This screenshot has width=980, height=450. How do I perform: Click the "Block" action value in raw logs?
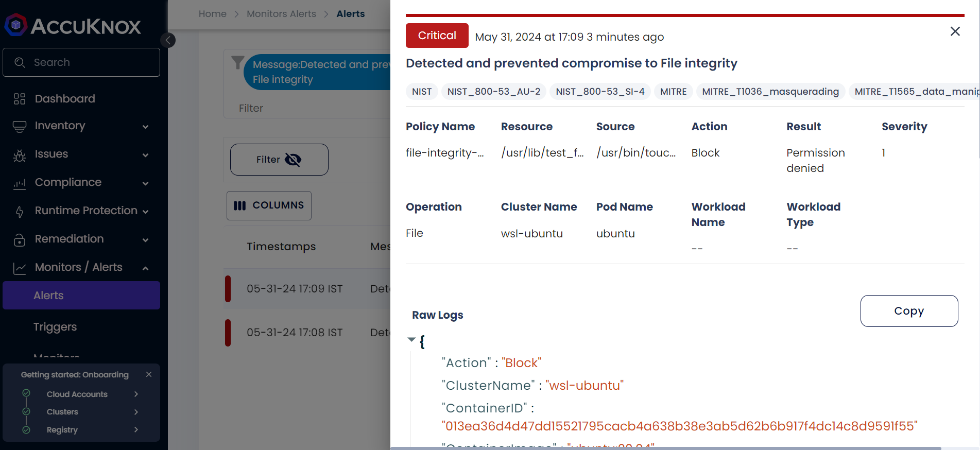point(521,363)
